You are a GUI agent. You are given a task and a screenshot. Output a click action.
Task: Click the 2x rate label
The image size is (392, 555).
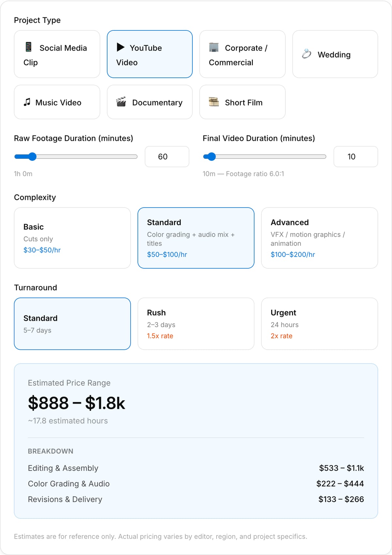point(282,336)
